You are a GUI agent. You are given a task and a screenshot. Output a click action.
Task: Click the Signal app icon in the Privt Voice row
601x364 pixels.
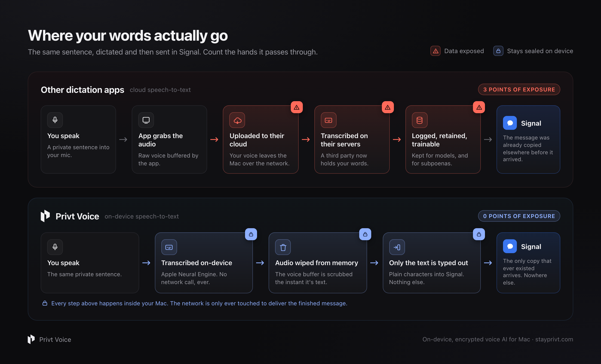[x=510, y=246]
